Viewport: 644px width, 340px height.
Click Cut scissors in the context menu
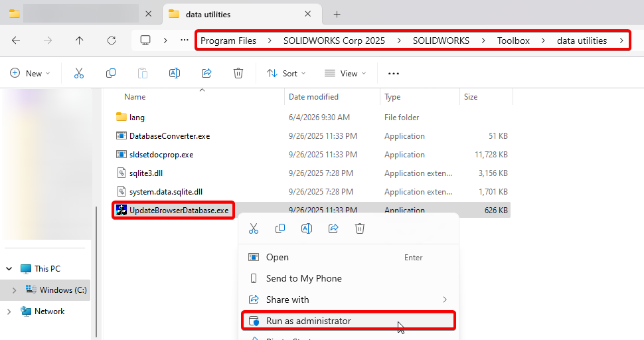coord(254,228)
